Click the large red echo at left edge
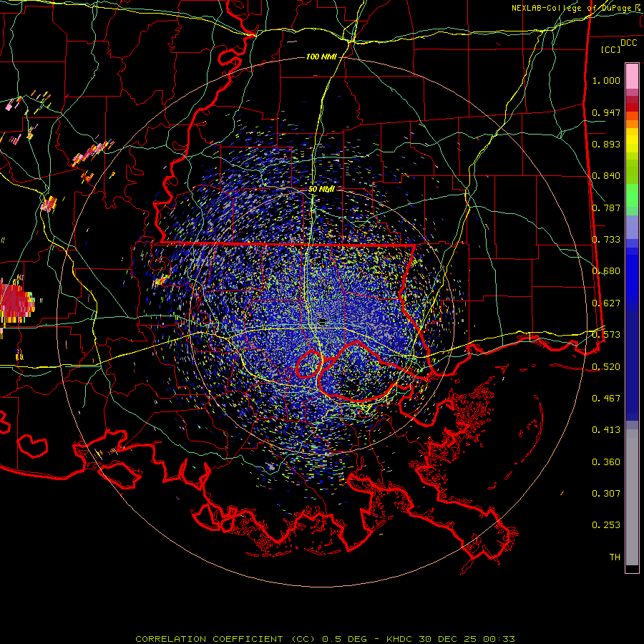644x644 pixels. [16, 302]
